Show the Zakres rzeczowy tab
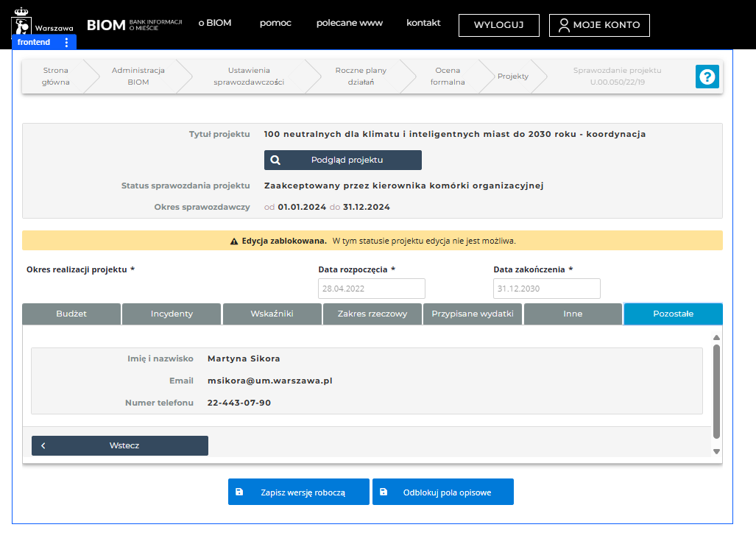This screenshot has height=544, width=756. coord(372,314)
